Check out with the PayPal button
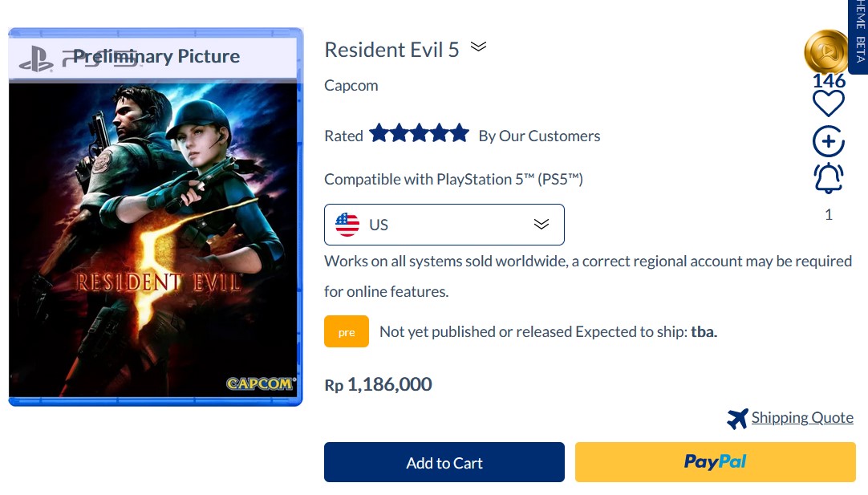 716,462
